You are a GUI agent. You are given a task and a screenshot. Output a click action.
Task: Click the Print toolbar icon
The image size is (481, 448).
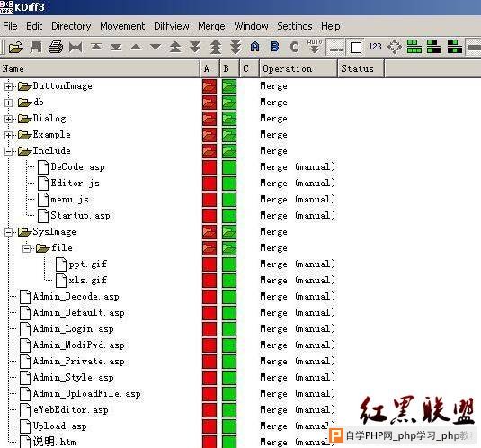(x=56, y=48)
